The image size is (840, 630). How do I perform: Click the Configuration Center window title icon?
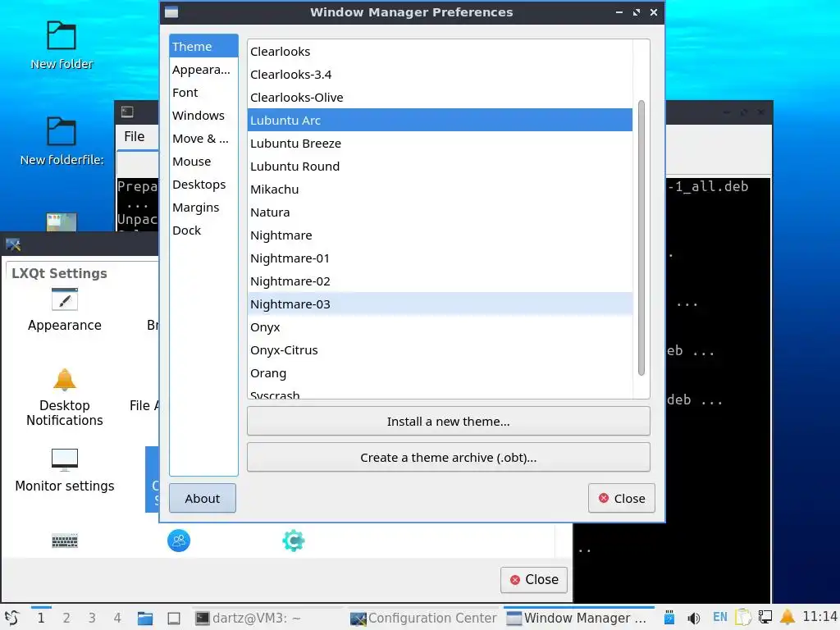tap(13, 244)
